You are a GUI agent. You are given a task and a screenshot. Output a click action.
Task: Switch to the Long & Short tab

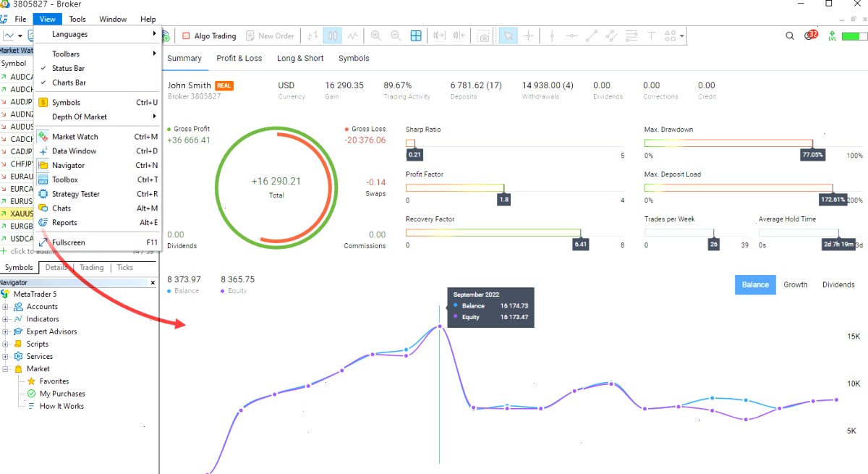[300, 58]
